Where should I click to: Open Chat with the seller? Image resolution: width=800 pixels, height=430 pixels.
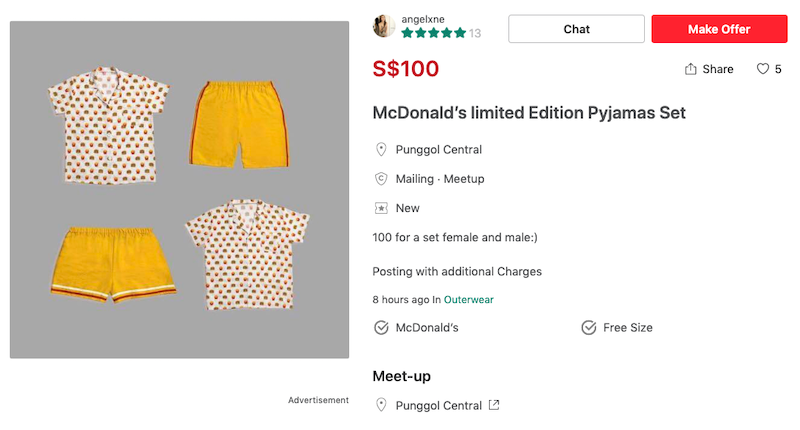coord(576,29)
